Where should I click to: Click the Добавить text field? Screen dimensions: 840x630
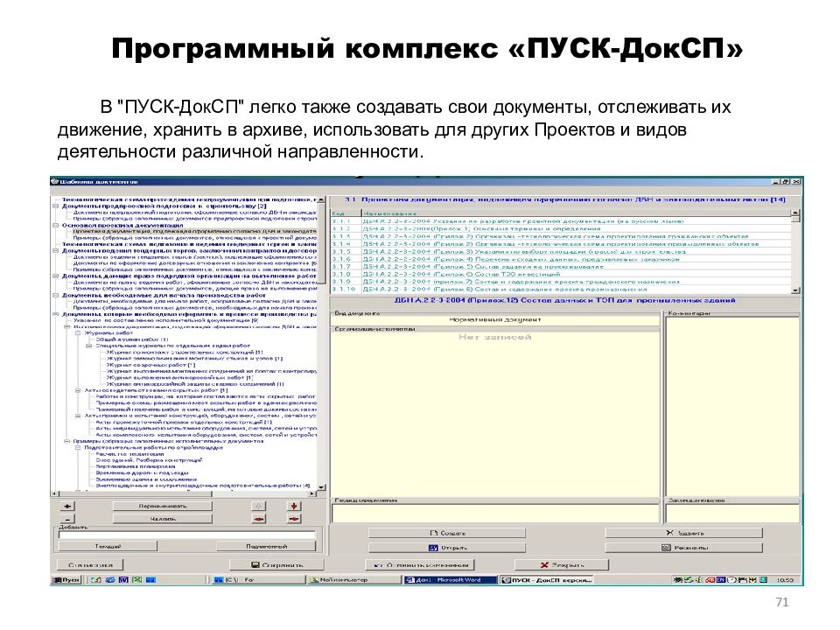(187, 535)
